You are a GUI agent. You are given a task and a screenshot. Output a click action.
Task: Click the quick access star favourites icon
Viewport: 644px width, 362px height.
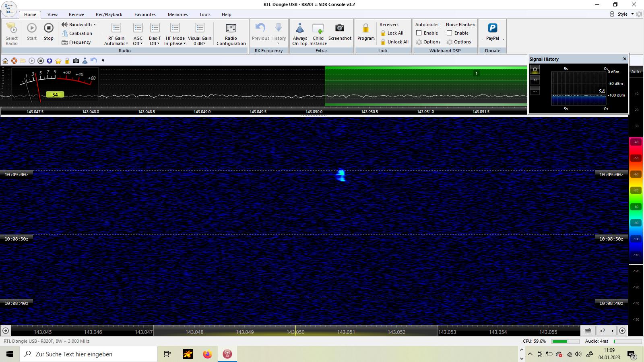tap(58, 61)
